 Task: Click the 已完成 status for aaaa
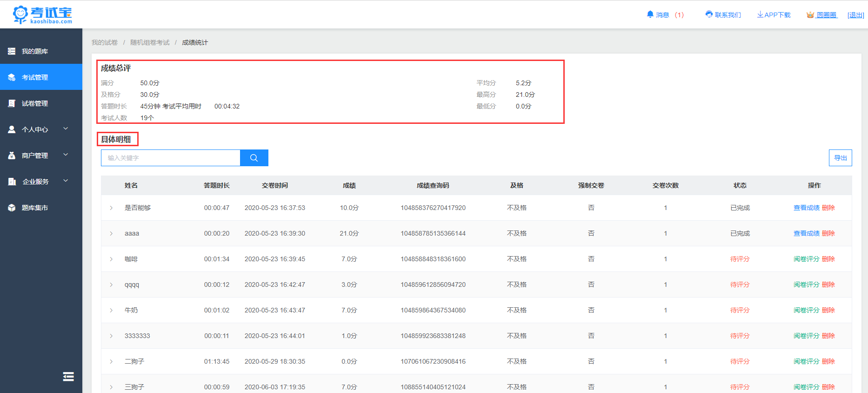point(740,233)
